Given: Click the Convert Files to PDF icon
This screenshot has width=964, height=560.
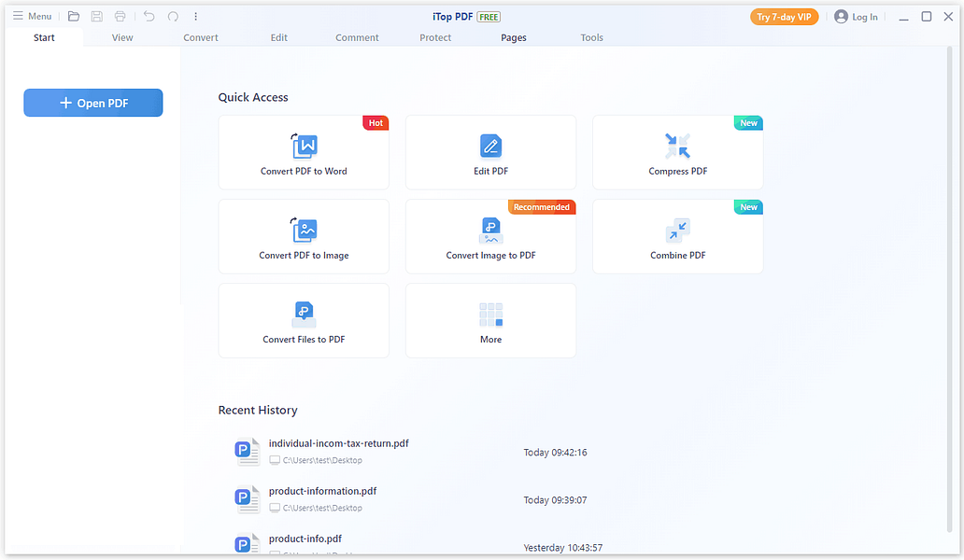Looking at the screenshot, I should tap(304, 315).
